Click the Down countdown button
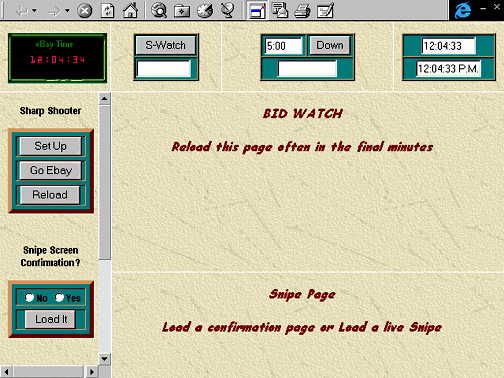504x378 pixels. (x=330, y=45)
